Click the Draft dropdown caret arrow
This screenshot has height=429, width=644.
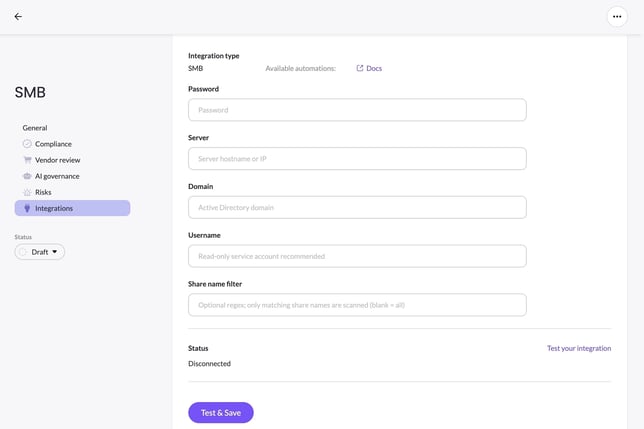pos(55,252)
